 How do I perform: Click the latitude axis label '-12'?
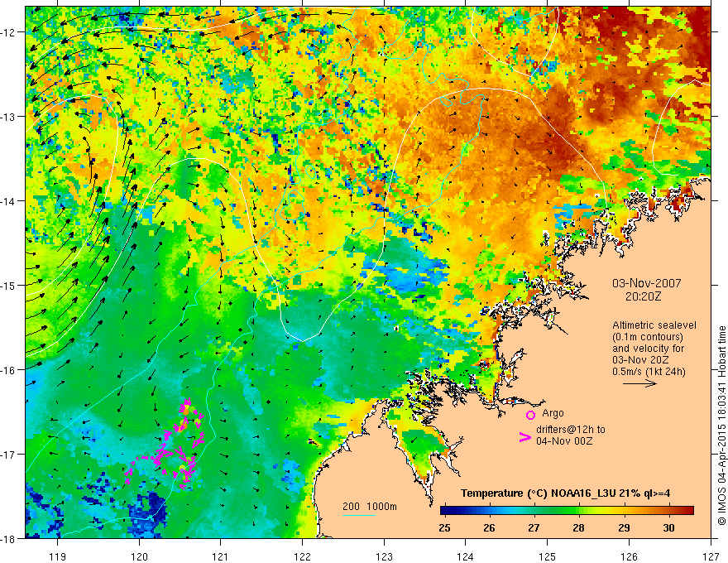[8, 32]
